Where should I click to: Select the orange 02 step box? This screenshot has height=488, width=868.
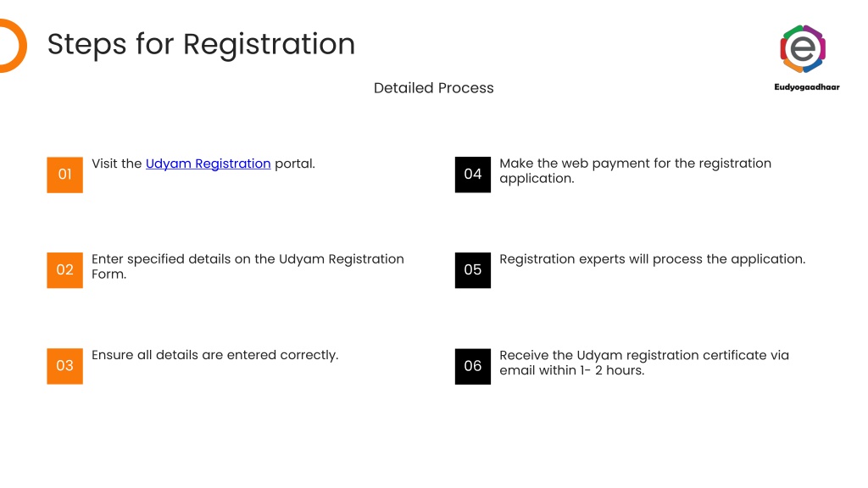pyautogui.click(x=64, y=270)
